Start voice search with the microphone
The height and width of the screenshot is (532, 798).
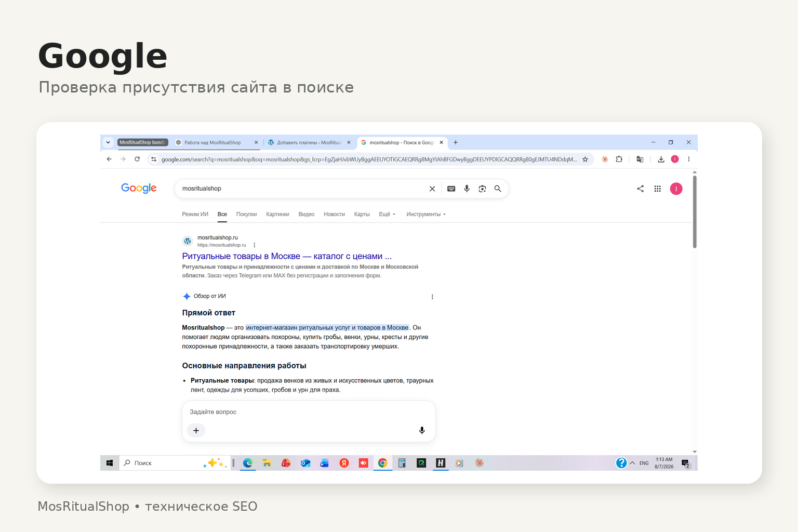(467, 189)
